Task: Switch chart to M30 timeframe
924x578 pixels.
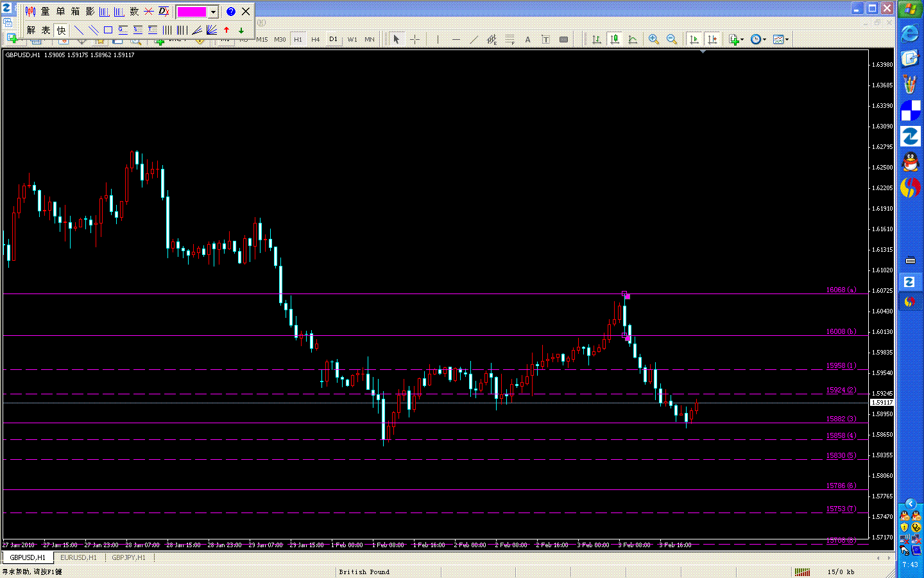Action: coord(280,40)
